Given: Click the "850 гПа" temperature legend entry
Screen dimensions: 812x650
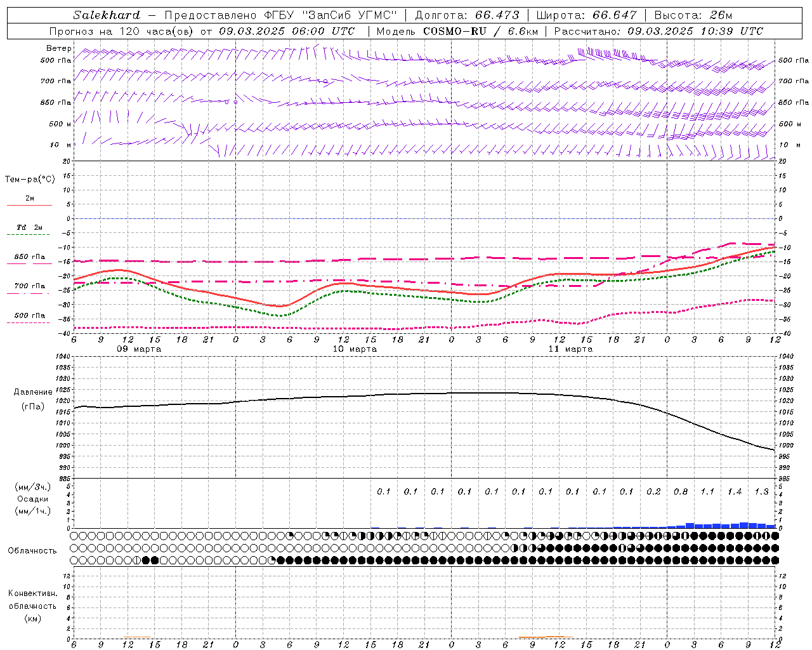Looking at the screenshot, I should (x=30, y=257).
